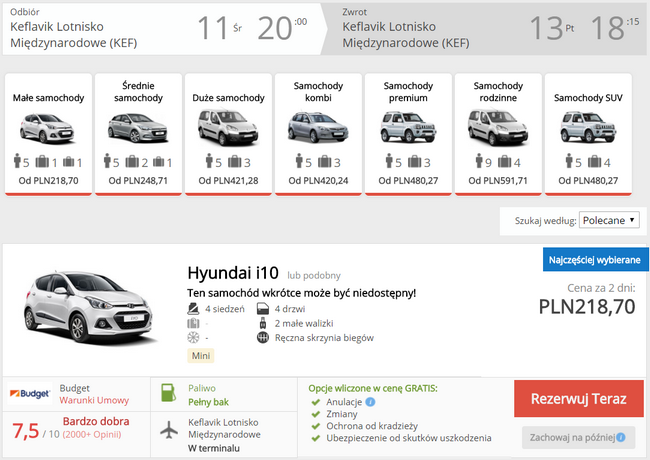Select the Samochody SUV category tab

(588, 134)
